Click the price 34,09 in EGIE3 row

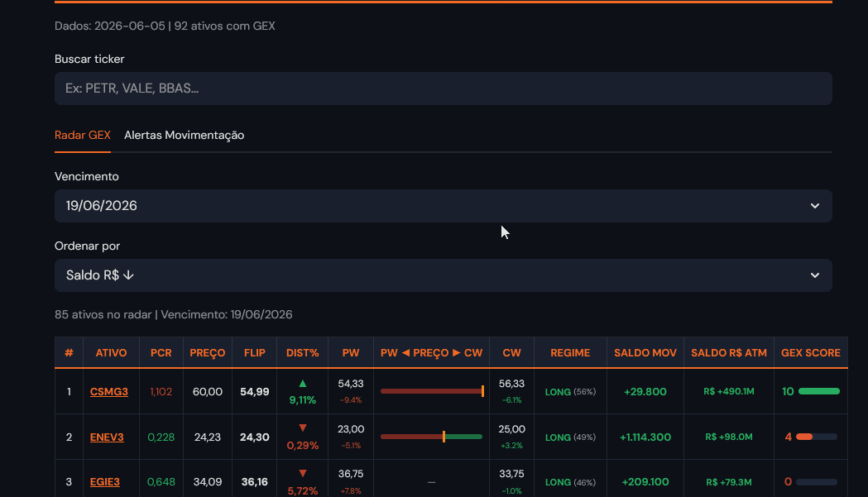pyautogui.click(x=208, y=482)
